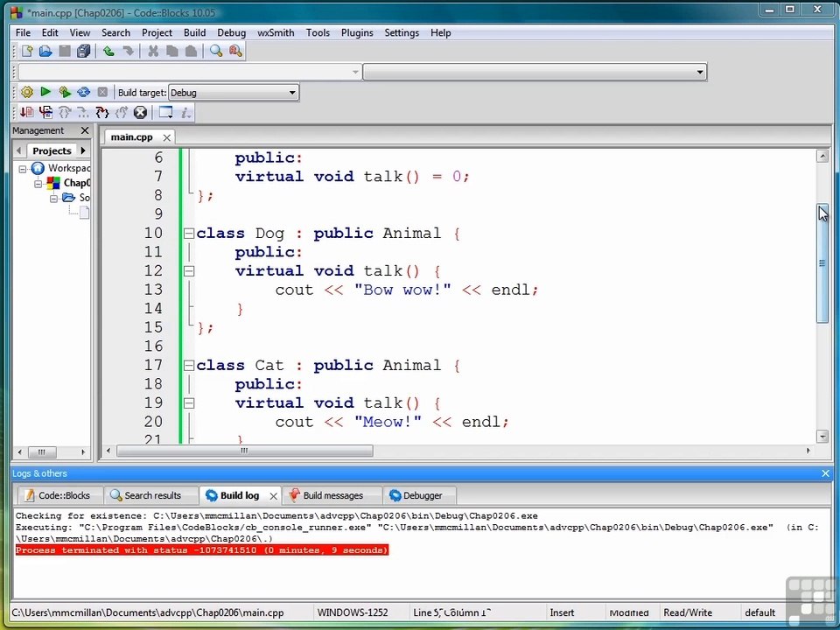
Task: Open the Debugging windows icon menu
Action: point(165,113)
